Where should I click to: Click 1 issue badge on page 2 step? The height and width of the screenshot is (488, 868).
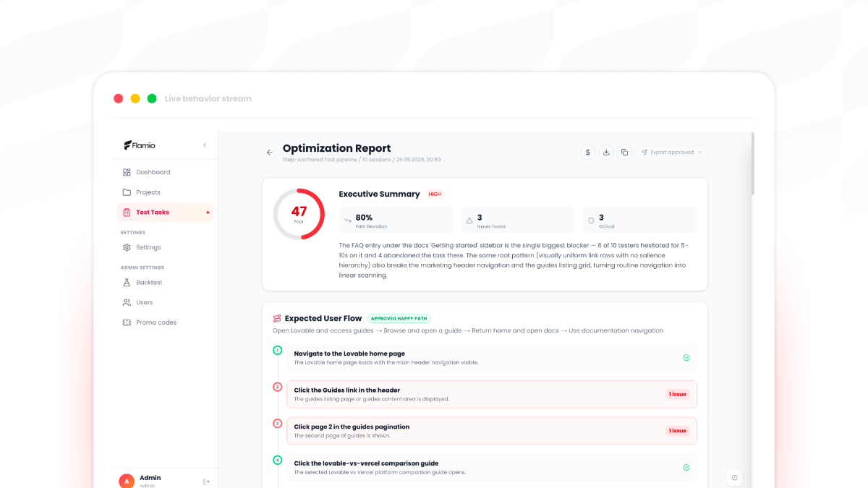click(678, 431)
